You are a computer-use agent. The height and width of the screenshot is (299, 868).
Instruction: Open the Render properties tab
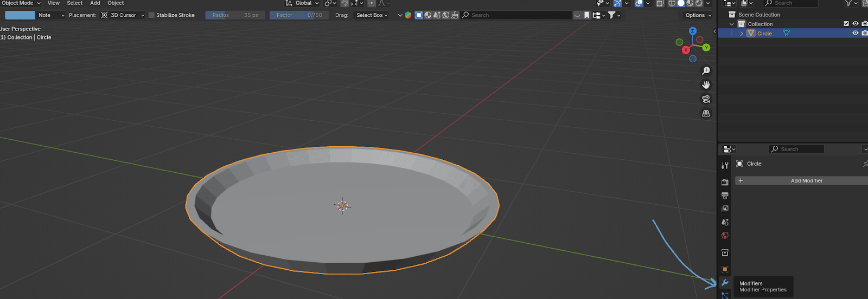click(725, 182)
